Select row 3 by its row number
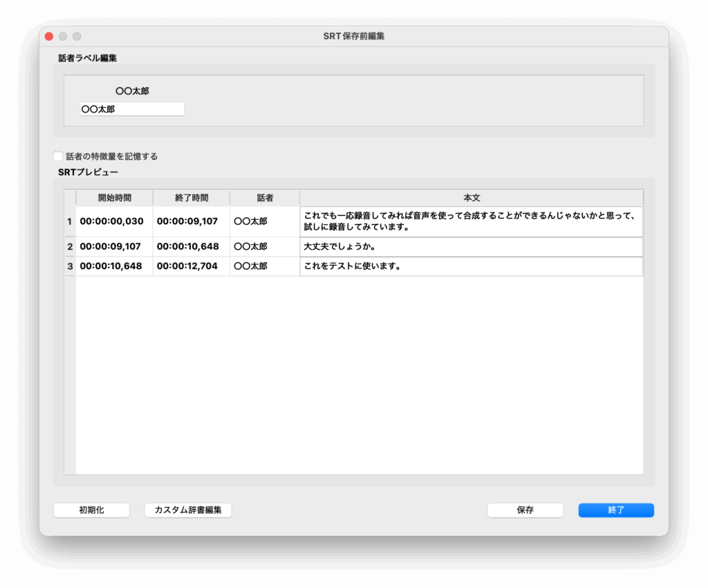The height and width of the screenshot is (588, 708). click(x=70, y=266)
